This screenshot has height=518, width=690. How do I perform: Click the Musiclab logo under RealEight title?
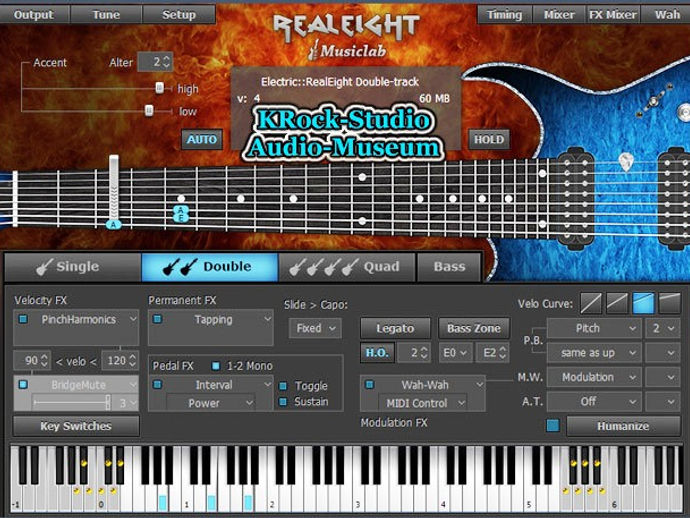point(348,50)
